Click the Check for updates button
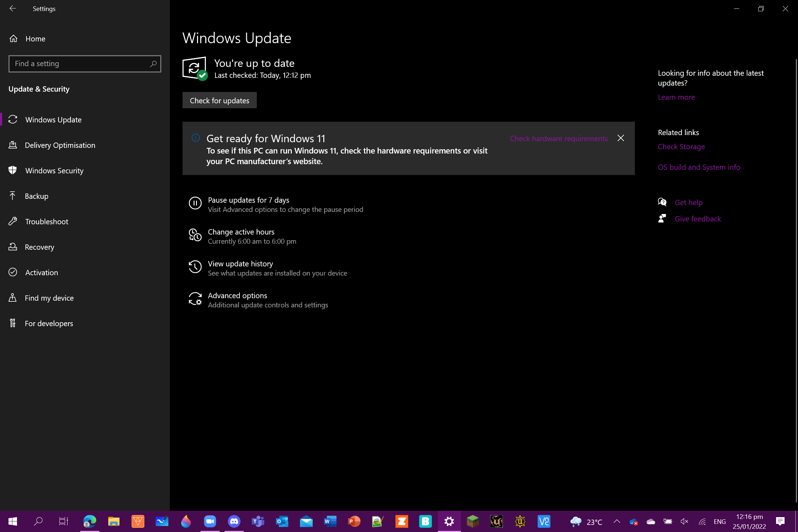 (219, 100)
